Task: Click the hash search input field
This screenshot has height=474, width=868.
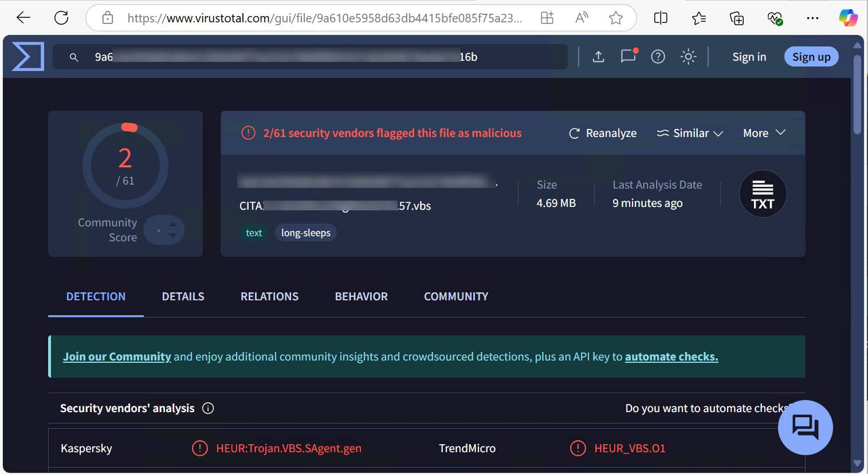Action: 309,57
